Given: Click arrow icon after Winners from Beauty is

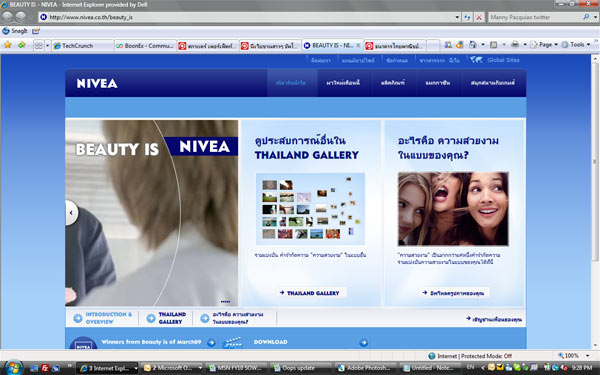Looking at the screenshot, I should click(x=211, y=343).
